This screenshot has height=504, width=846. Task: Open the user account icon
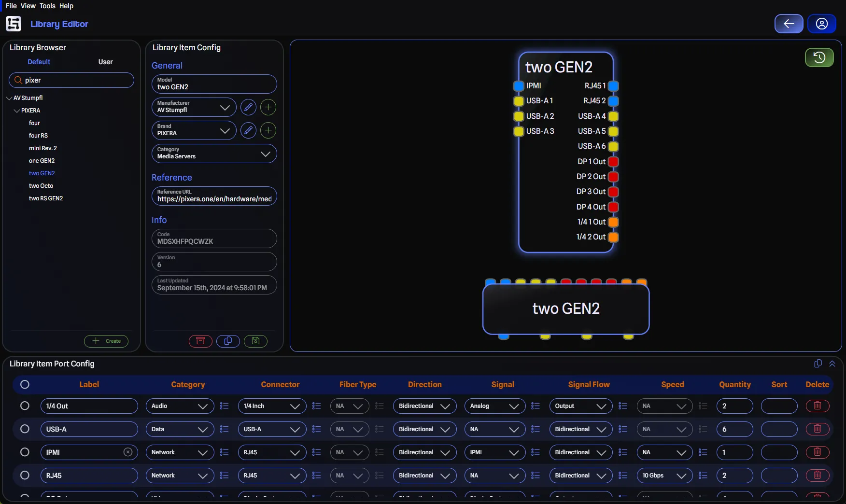(x=821, y=24)
